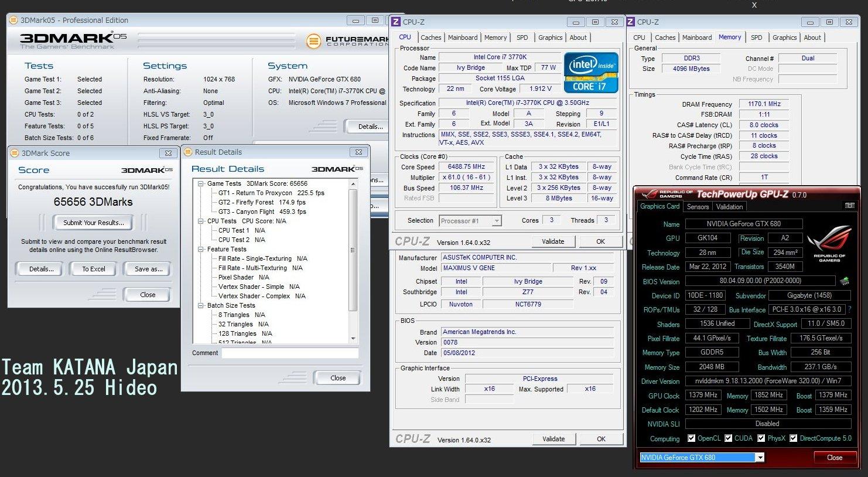
Task: Collapse the Feature Tests tree node
Action: coord(201,249)
